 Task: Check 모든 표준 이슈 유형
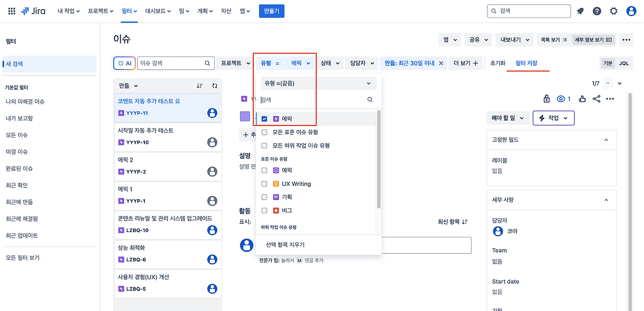[x=264, y=131]
